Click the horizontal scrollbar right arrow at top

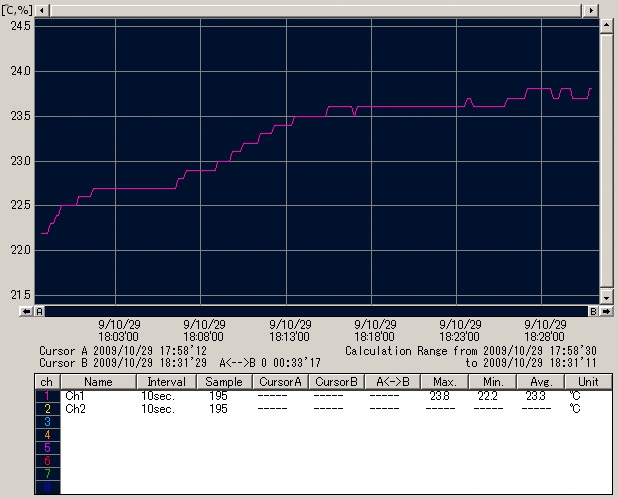(x=590, y=10)
